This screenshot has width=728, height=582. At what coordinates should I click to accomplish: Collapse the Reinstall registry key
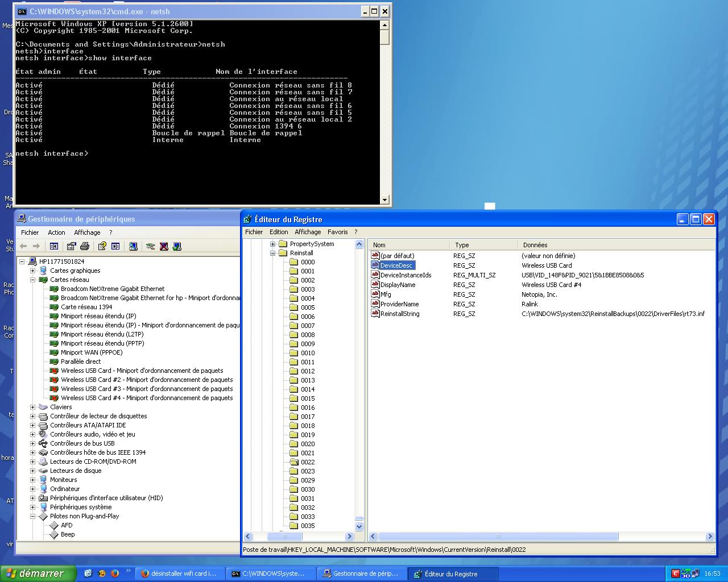coord(272,253)
